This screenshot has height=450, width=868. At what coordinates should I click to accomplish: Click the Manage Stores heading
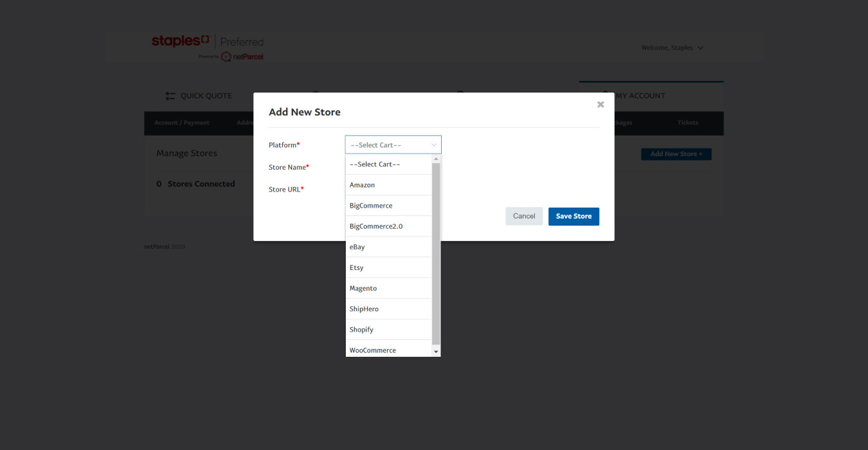[186, 154]
